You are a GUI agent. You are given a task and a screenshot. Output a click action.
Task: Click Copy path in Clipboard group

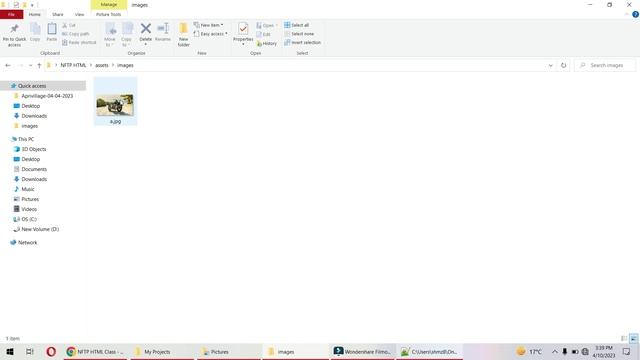coord(76,34)
